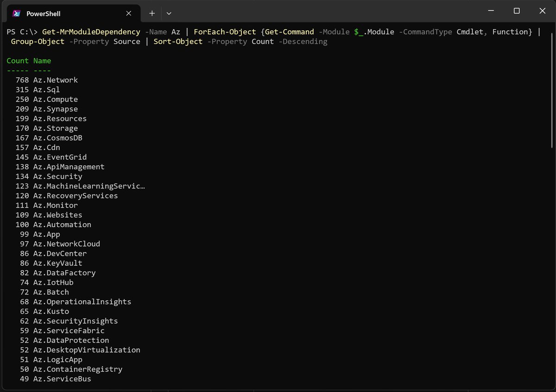Click the Group-Object command text
Image resolution: width=556 pixels, height=392 pixels.
38,42
